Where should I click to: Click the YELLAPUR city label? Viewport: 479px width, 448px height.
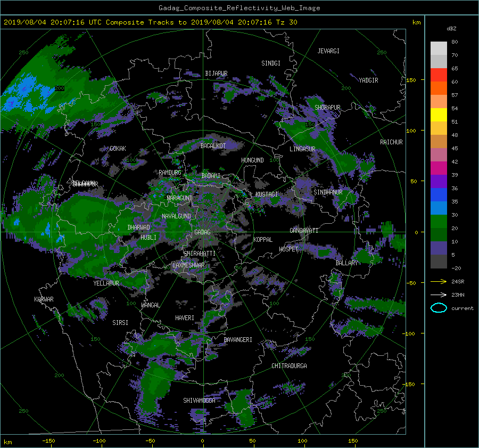(x=106, y=283)
